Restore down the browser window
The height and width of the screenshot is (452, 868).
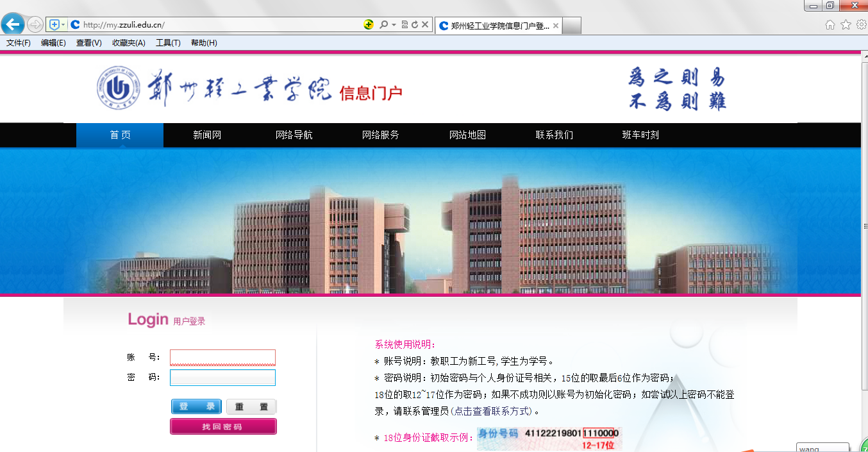click(x=830, y=5)
